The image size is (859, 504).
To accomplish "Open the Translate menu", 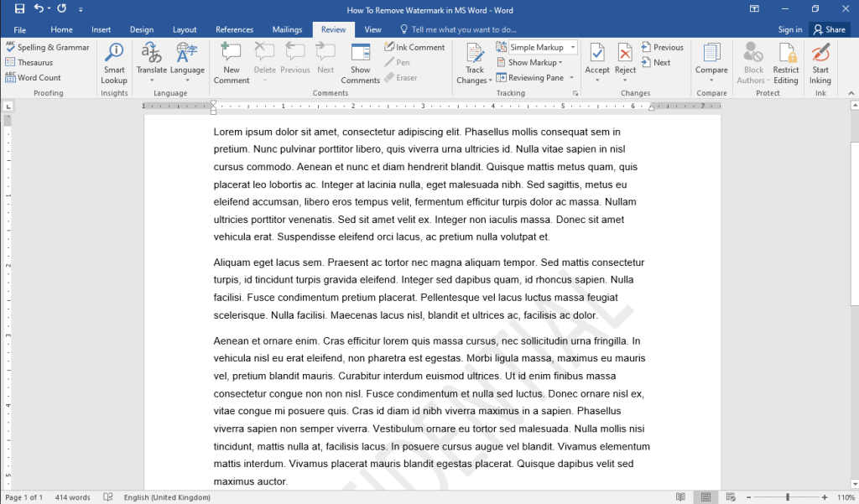I will pos(151,64).
